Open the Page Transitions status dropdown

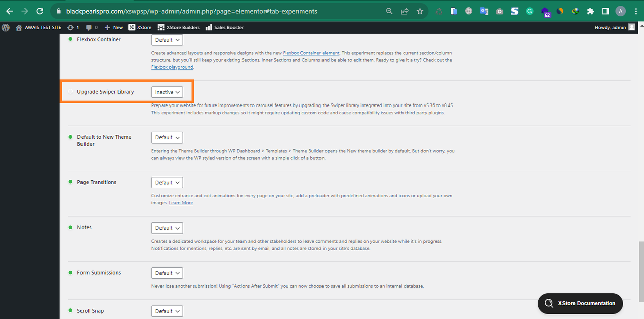point(167,183)
